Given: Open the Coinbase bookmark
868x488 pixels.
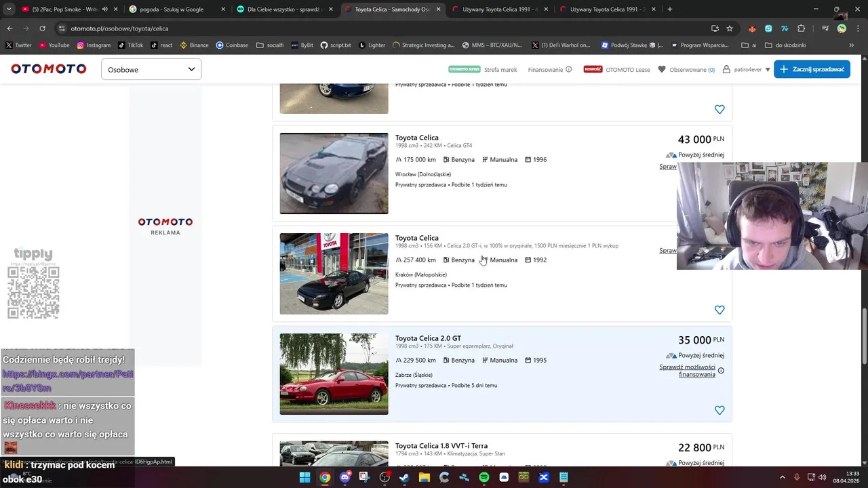Looking at the screenshot, I should pyautogui.click(x=232, y=45).
